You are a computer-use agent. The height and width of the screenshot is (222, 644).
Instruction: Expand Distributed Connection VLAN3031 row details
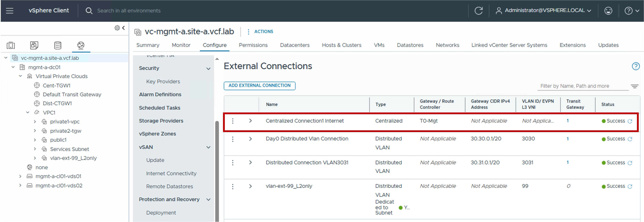click(250, 163)
